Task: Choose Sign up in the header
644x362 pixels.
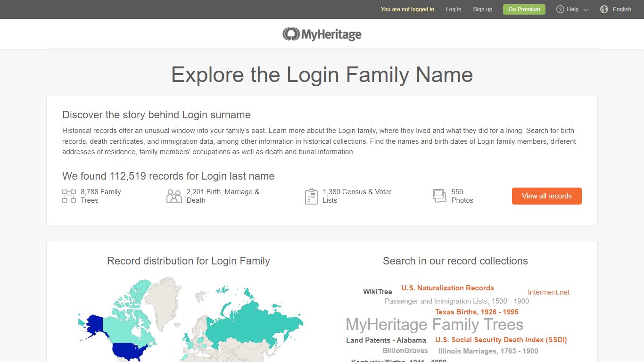Action: pyautogui.click(x=482, y=9)
